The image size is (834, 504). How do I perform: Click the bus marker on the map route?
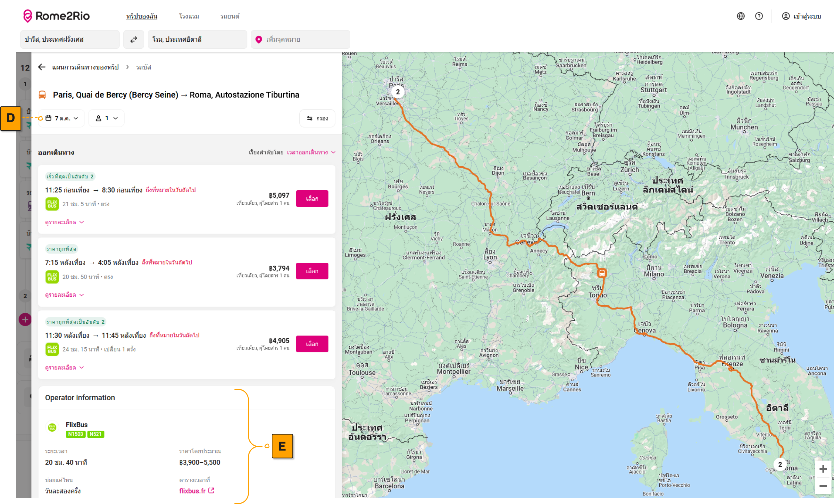coord(602,273)
